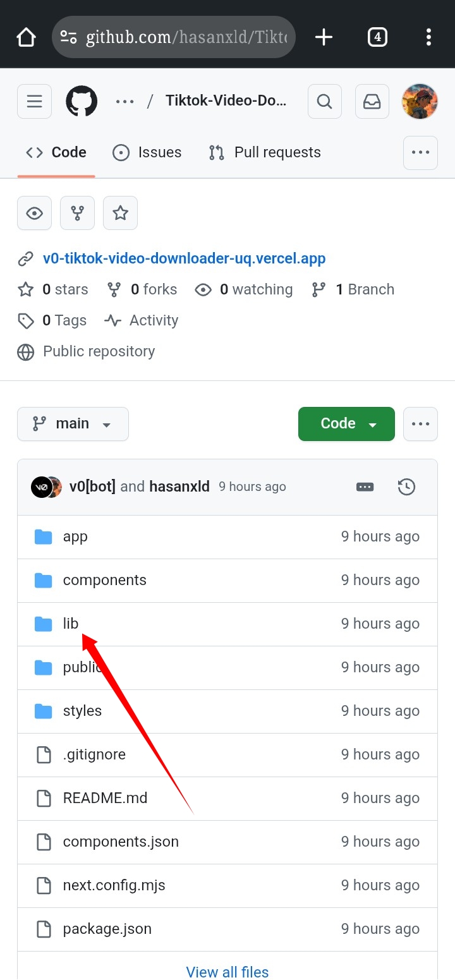Viewport: 455px width, 980px height.
Task: Switch to the Pull requests tab
Action: (x=265, y=152)
